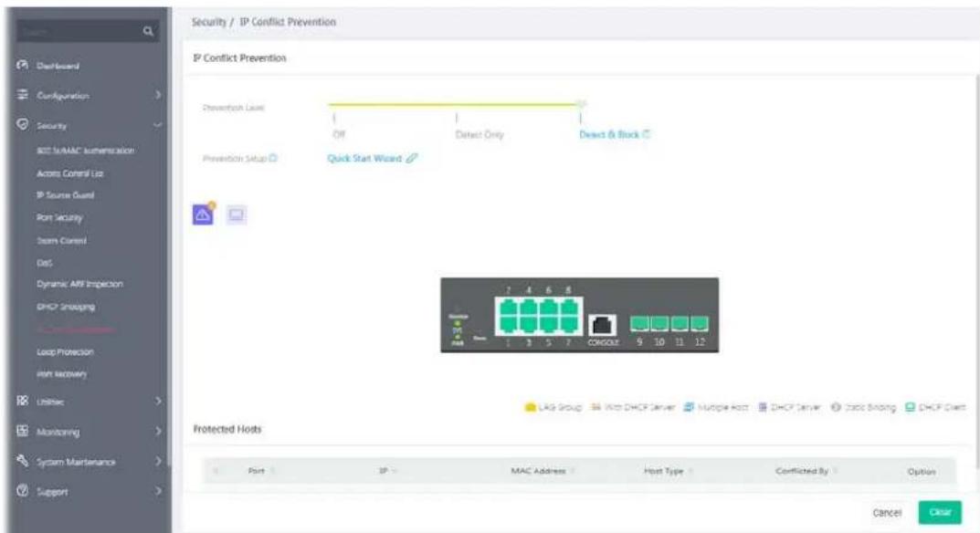Open Access Control List menu item
Viewport: 980px width, 533px height.
(70, 173)
